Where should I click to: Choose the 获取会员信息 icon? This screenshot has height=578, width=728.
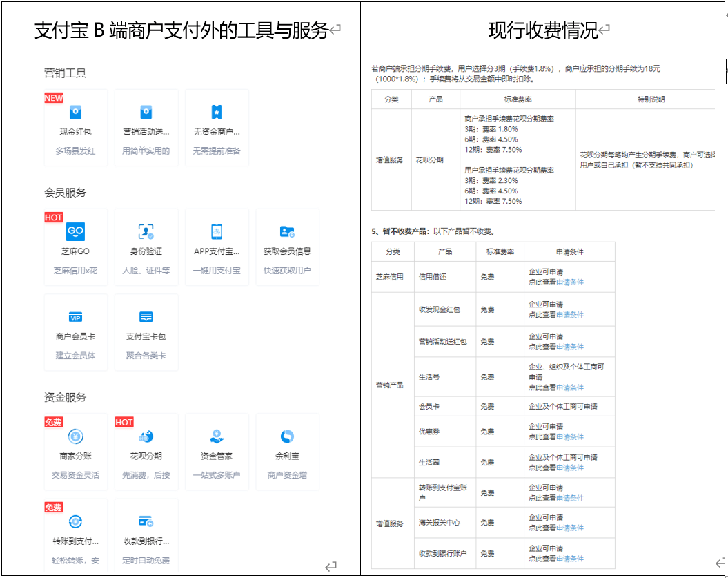point(287,231)
